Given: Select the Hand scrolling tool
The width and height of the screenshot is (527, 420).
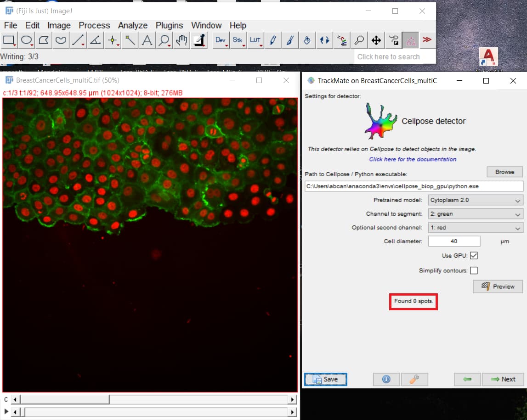Looking at the screenshot, I should point(181,40).
